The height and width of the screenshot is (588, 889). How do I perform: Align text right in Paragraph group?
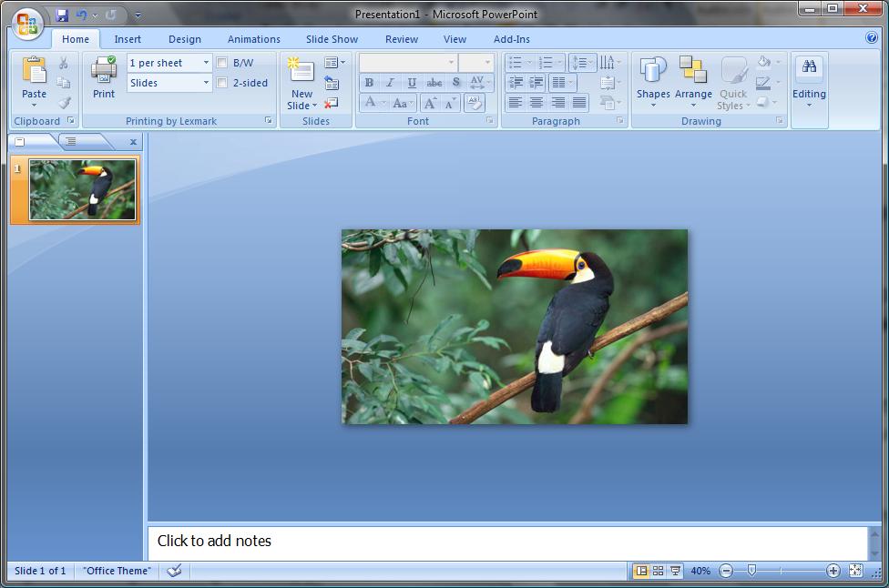[x=557, y=103]
